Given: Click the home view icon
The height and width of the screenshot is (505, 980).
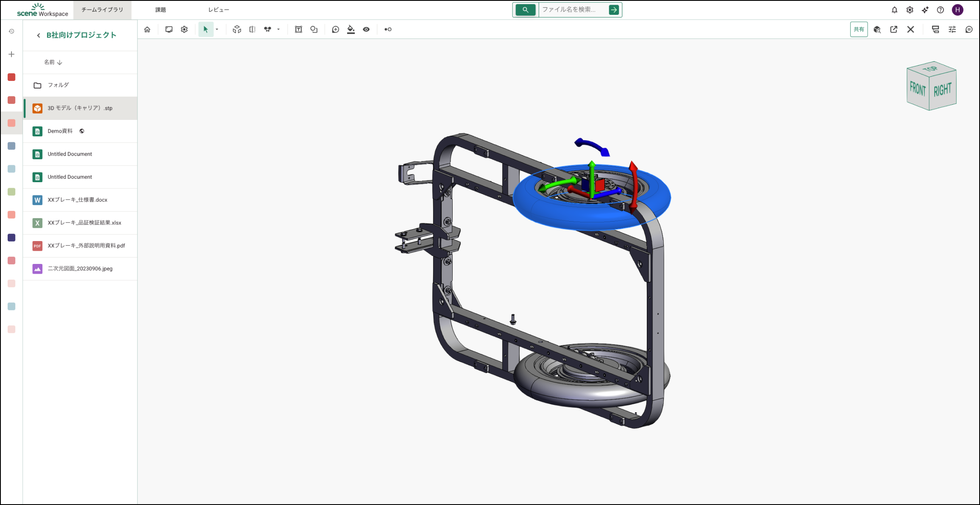Looking at the screenshot, I should (147, 29).
